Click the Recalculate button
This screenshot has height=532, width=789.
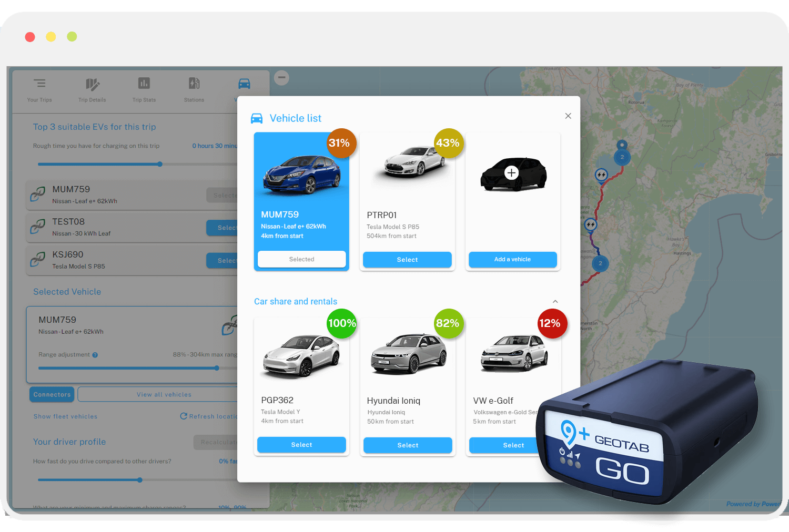point(216,442)
